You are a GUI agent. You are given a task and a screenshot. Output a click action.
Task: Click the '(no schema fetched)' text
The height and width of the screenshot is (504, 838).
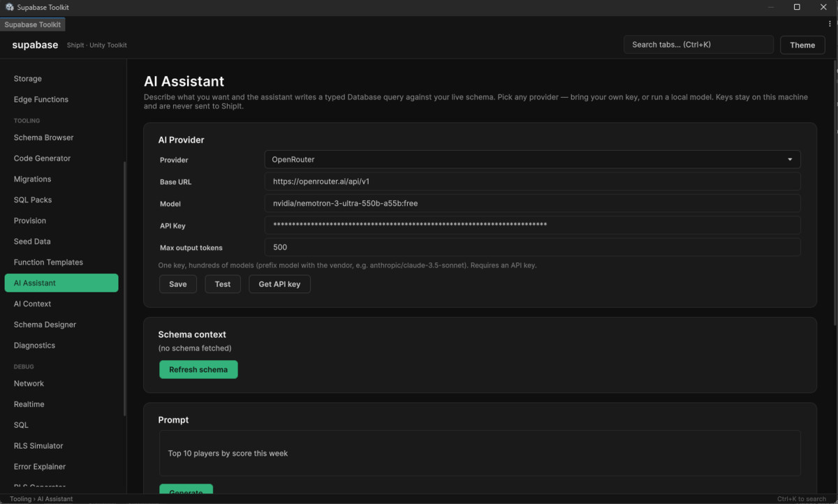coord(195,348)
